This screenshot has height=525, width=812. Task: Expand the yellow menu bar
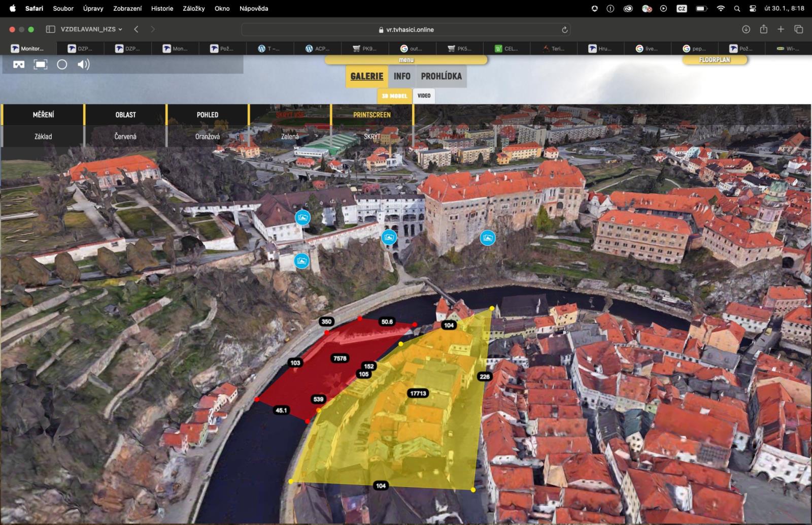[x=406, y=60]
